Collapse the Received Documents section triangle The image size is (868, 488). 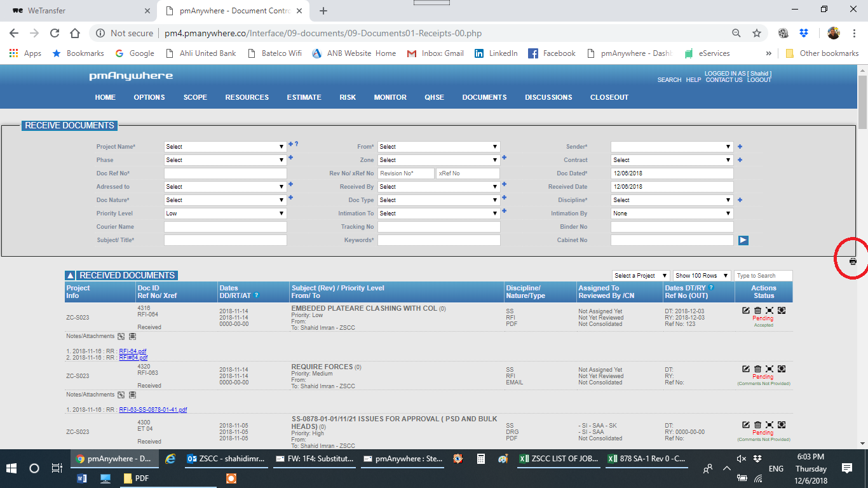coord(71,275)
